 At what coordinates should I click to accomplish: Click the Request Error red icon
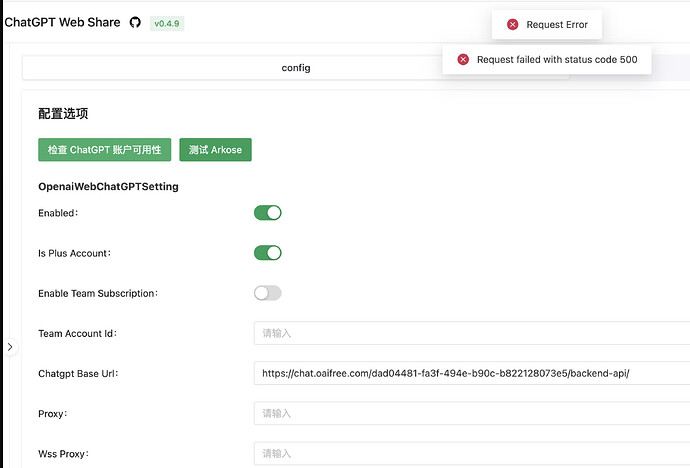pyautogui.click(x=513, y=25)
